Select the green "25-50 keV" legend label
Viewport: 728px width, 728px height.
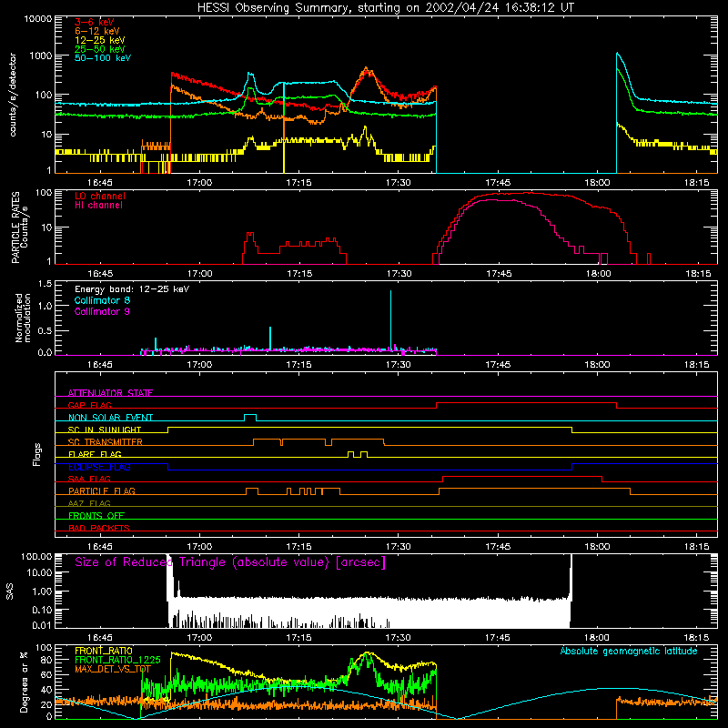click(100, 49)
